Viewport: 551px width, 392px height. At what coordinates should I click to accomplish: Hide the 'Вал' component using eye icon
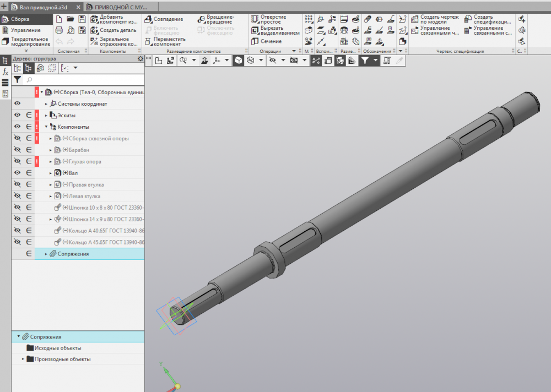coord(17,173)
